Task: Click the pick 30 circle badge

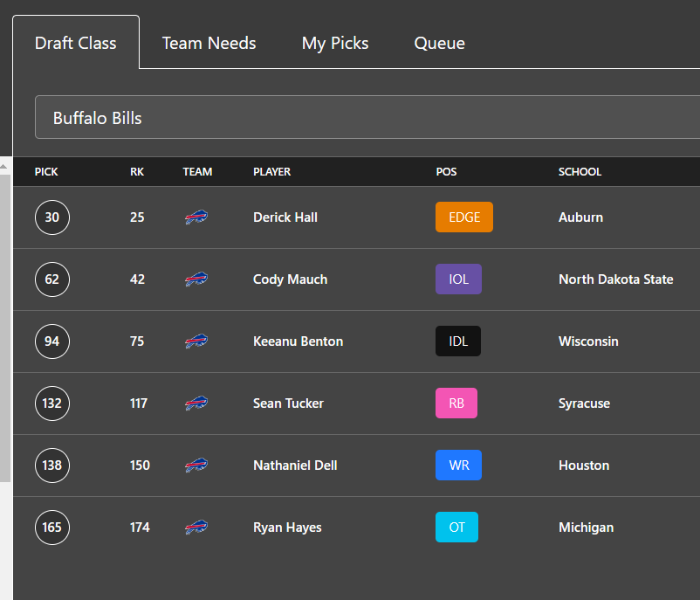Action: [x=52, y=217]
